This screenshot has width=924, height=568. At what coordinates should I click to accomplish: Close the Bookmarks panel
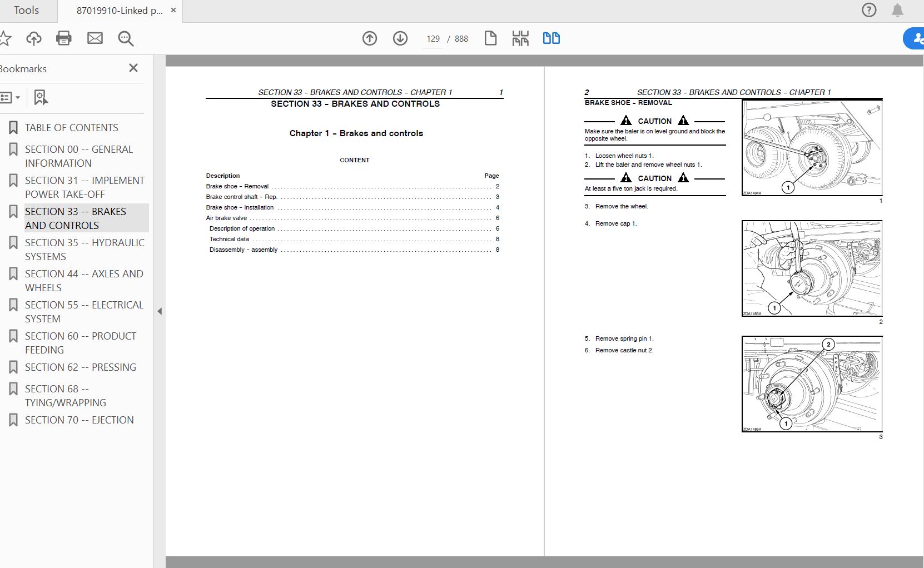point(133,68)
